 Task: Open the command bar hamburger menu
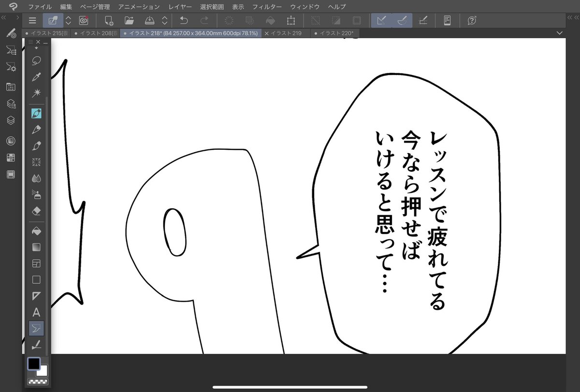pyautogui.click(x=32, y=20)
